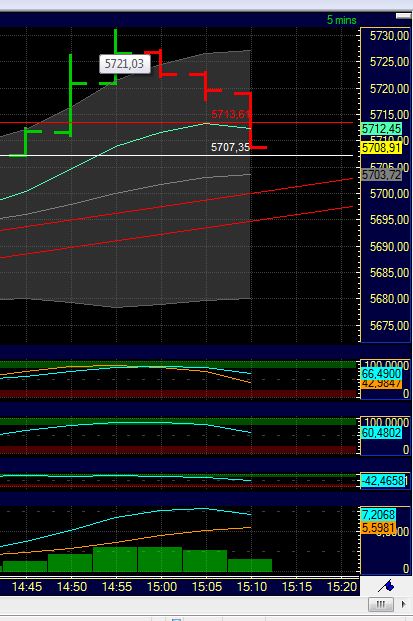Click the 15:10 time axis label
The height and width of the screenshot is (621, 413).
252,587
